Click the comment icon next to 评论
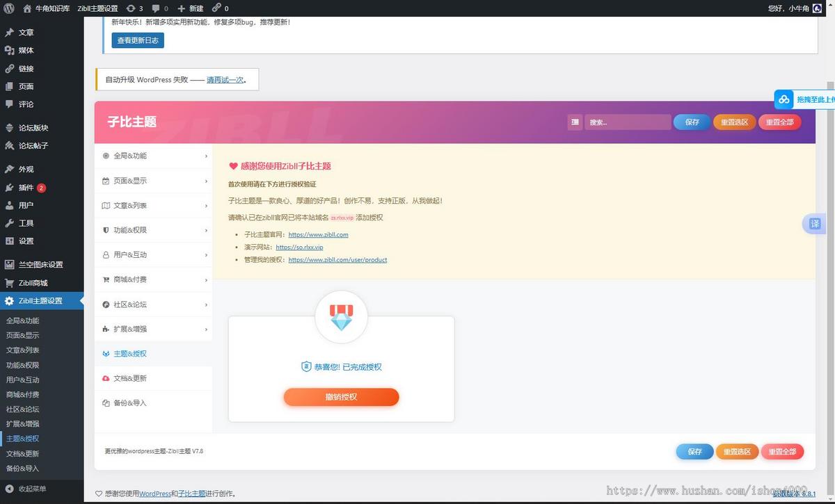835x504 pixels. pos(9,104)
